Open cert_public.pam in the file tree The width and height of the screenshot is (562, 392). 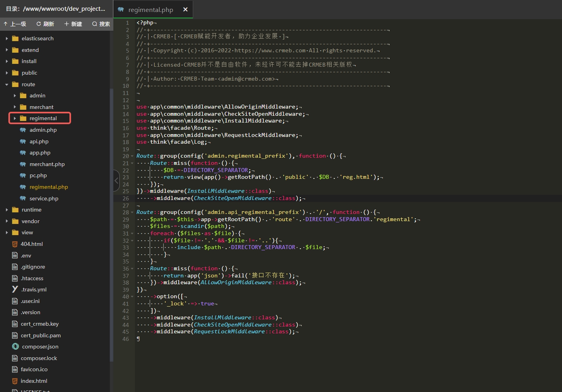pos(41,336)
